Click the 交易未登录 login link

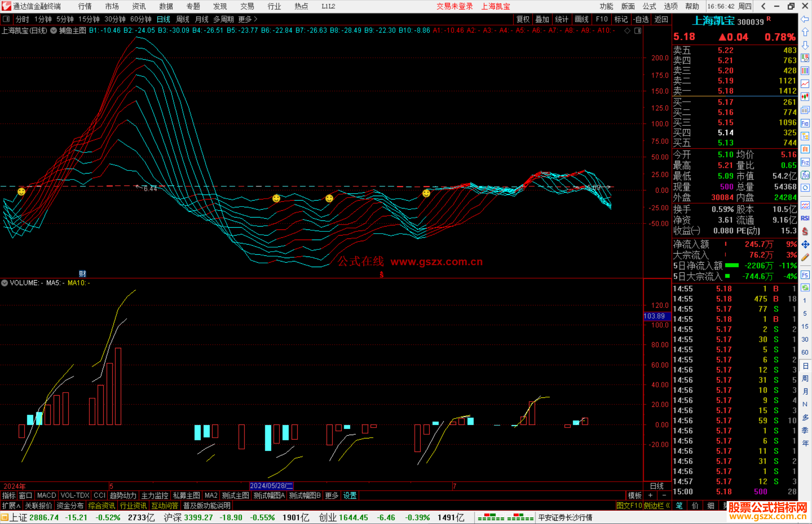point(454,6)
